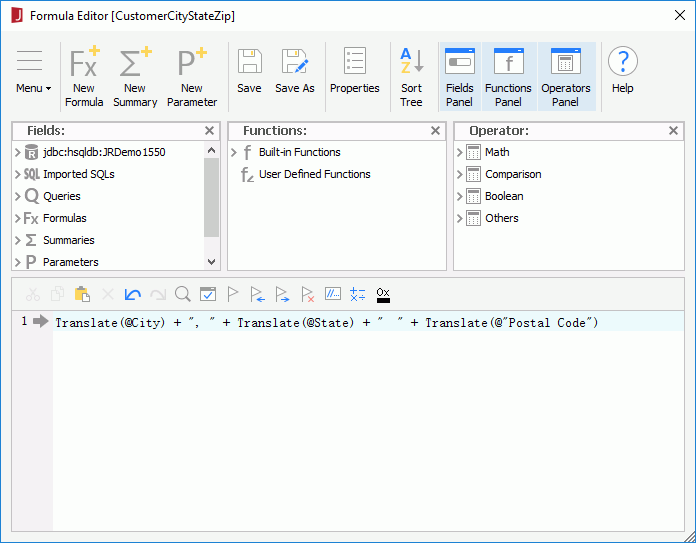Save the formula

(x=249, y=71)
